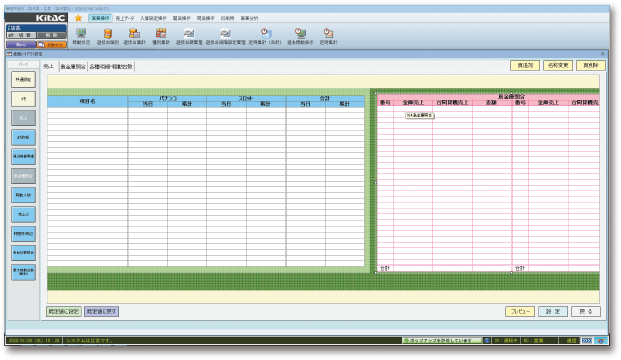
Task: Click the システムは正常です status message
Action: tap(90, 340)
